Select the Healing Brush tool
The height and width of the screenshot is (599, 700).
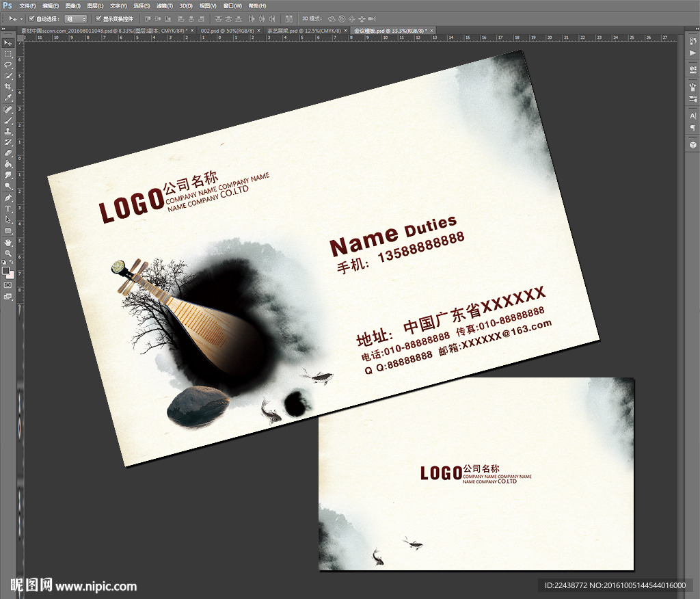[x=8, y=110]
